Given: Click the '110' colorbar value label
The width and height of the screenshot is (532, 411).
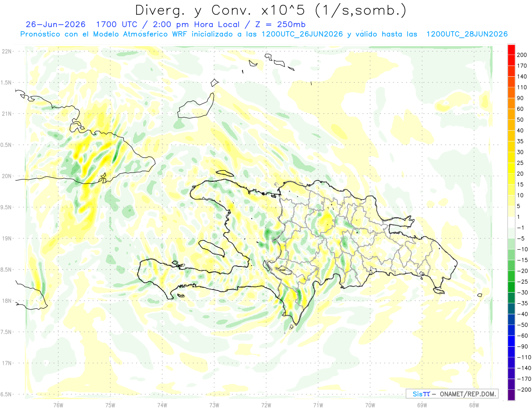Looking at the screenshot, I should (522, 87).
